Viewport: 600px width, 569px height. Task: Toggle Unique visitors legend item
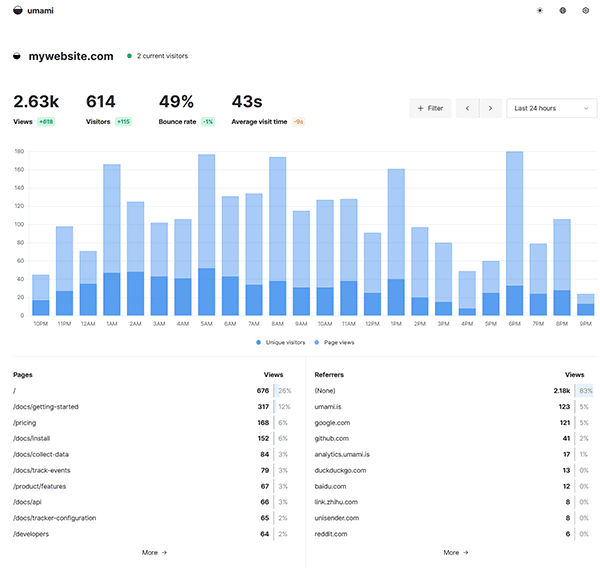coord(281,342)
